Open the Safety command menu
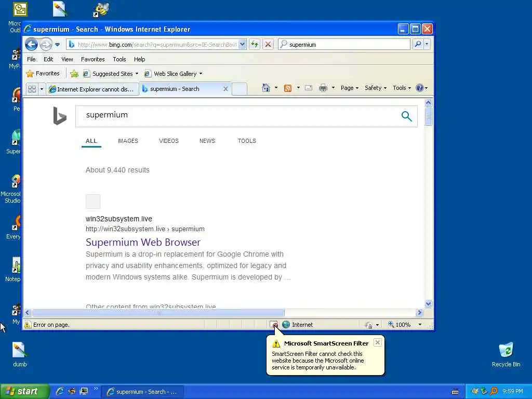This screenshot has width=532, height=399. tap(375, 88)
